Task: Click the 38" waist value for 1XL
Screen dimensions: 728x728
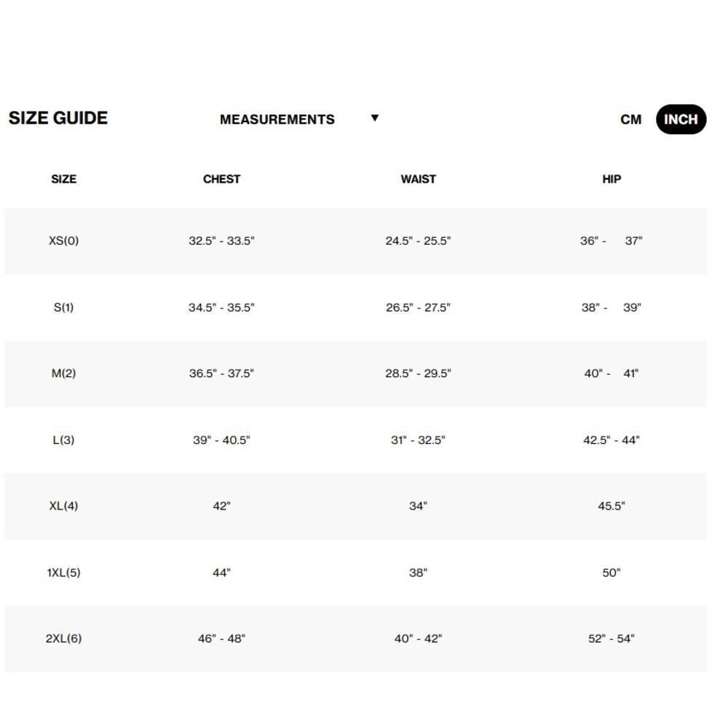Action: (418, 572)
